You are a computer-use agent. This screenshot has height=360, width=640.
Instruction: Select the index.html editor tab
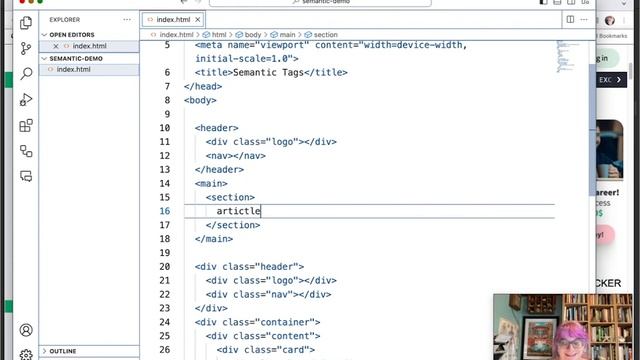(173, 20)
